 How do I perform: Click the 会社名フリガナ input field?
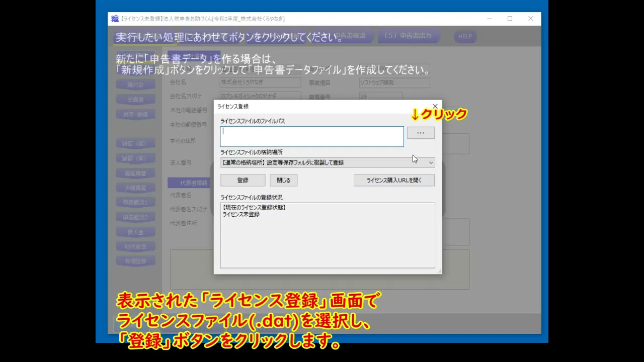(x=260, y=96)
